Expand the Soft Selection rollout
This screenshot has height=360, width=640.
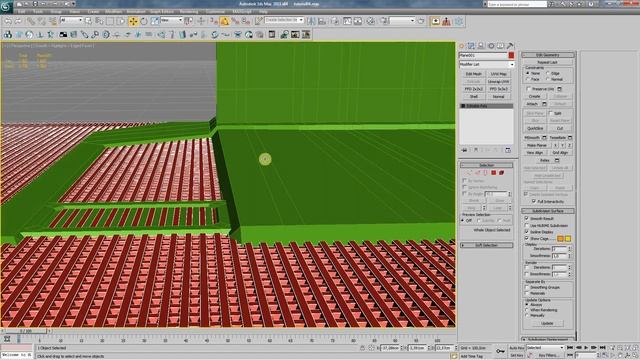487,245
